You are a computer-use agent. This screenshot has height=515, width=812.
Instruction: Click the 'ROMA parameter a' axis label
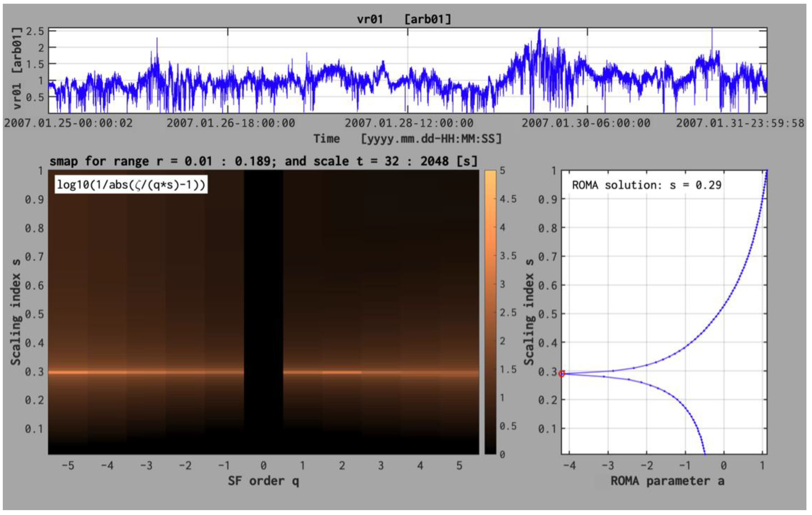coord(667,481)
